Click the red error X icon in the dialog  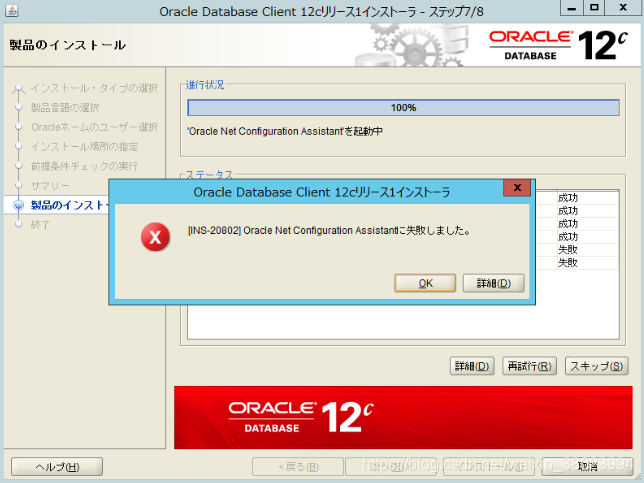pyautogui.click(x=155, y=237)
